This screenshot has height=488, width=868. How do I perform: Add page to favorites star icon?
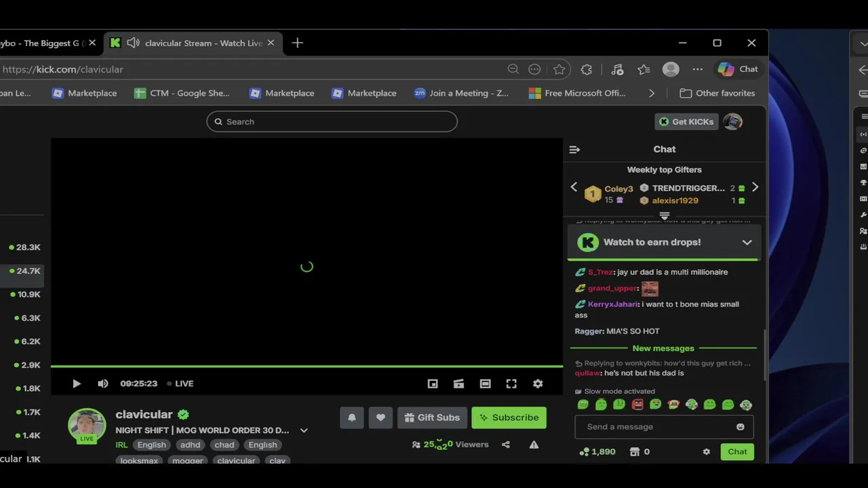coord(559,69)
